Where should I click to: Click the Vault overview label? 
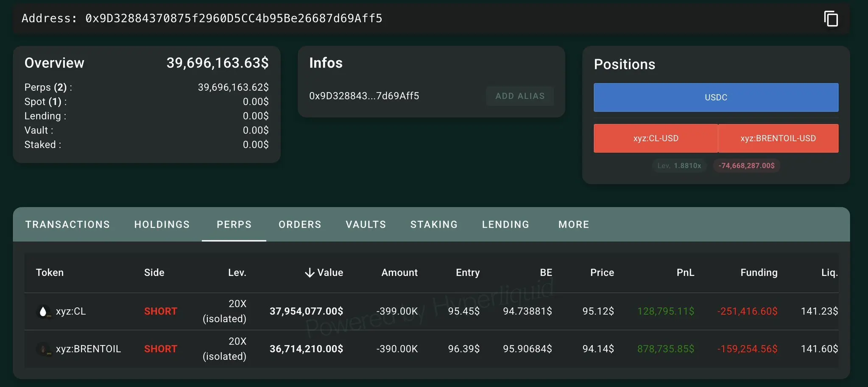39,131
